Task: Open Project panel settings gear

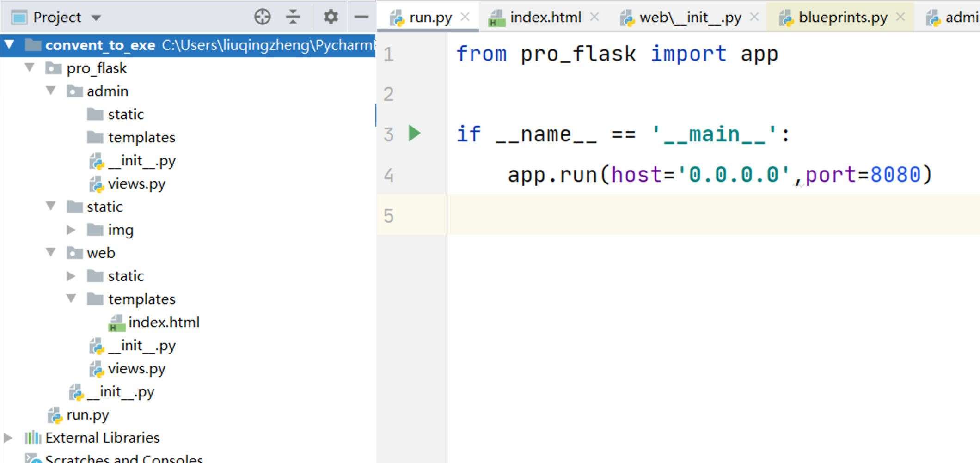Action: click(x=331, y=17)
